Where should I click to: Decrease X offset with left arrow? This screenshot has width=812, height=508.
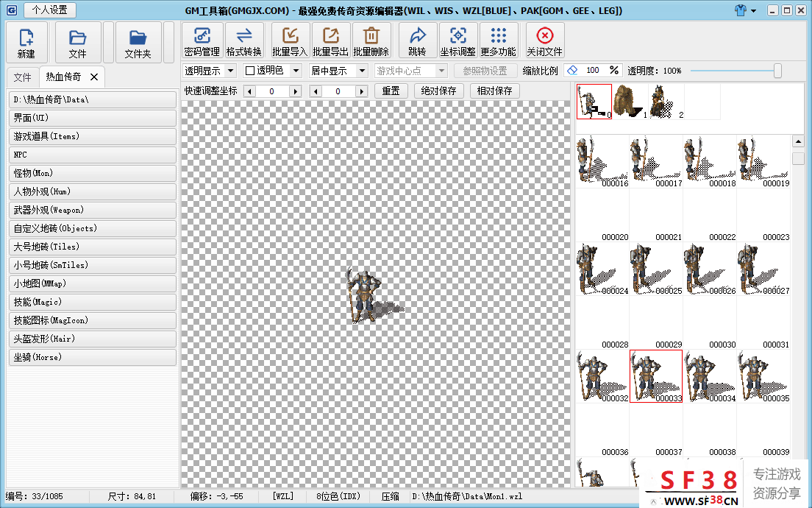[249, 91]
